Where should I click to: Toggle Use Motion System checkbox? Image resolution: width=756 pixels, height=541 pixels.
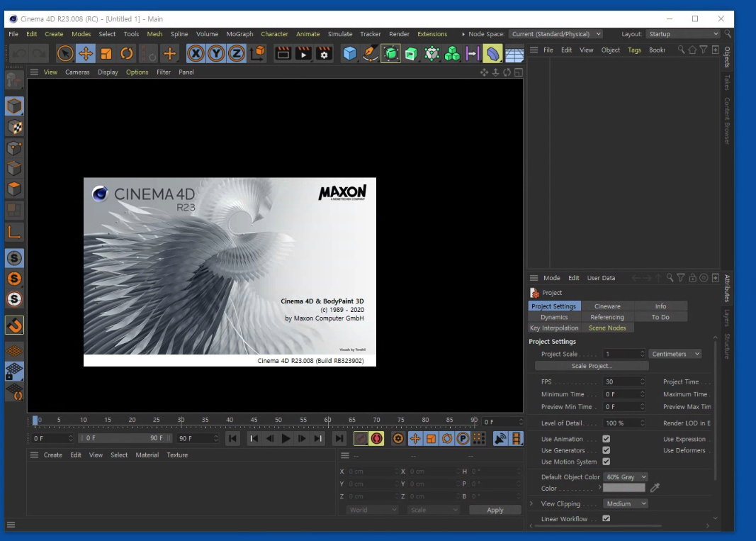pyautogui.click(x=606, y=462)
